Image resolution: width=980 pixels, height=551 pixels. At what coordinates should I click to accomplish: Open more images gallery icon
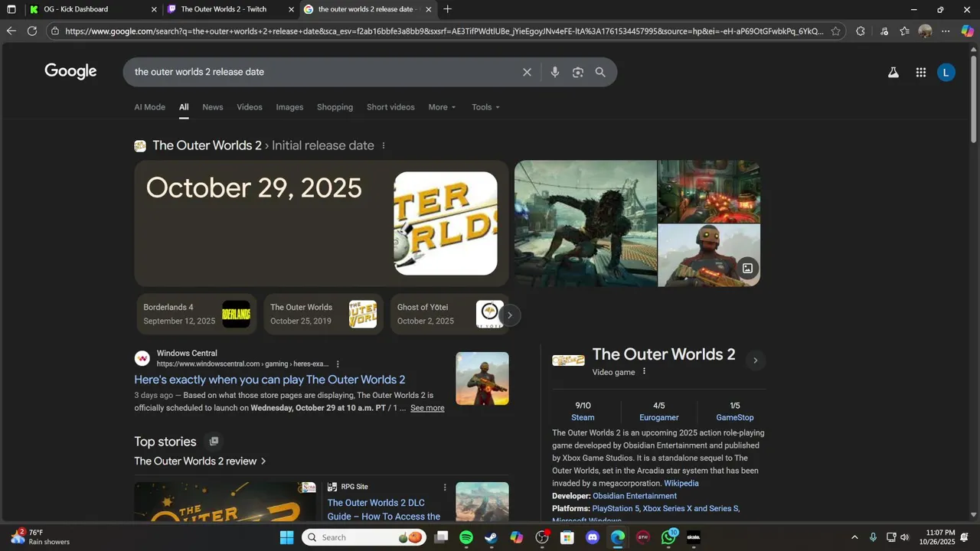(747, 269)
